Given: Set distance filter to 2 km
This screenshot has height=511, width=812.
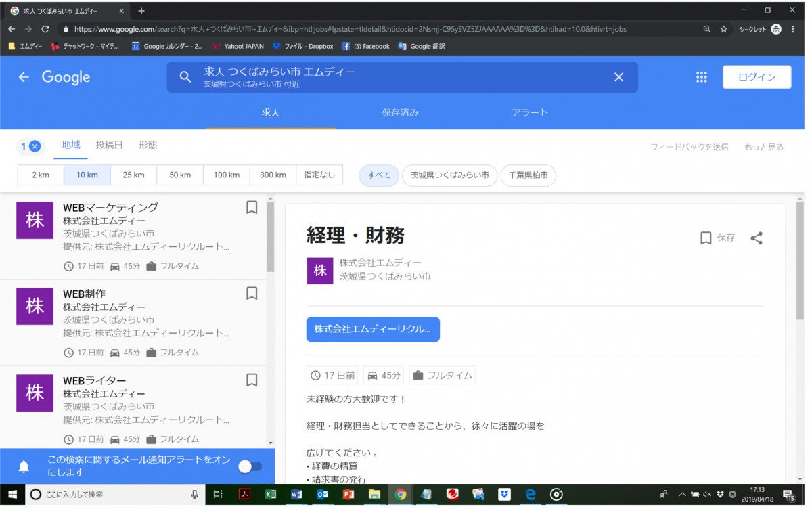Looking at the screenshot, I should [41, 175].
